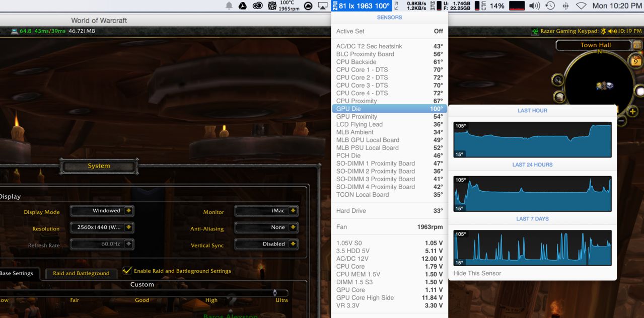Image resolution: width=644 pixels, height=318 pixels.
Task: Open the Refresh Rate dropdown
Action: click(x=102, y=245)
